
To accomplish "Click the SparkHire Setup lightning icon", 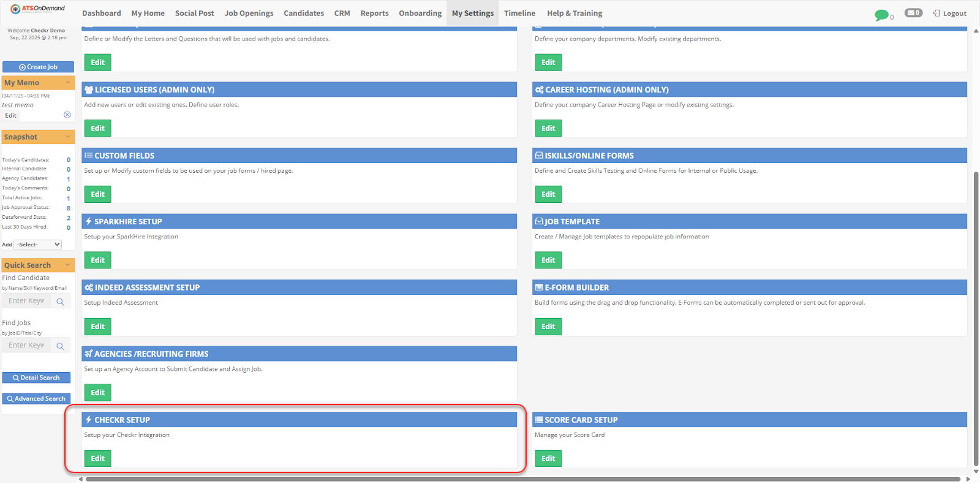I will click(x=89, y=221).
